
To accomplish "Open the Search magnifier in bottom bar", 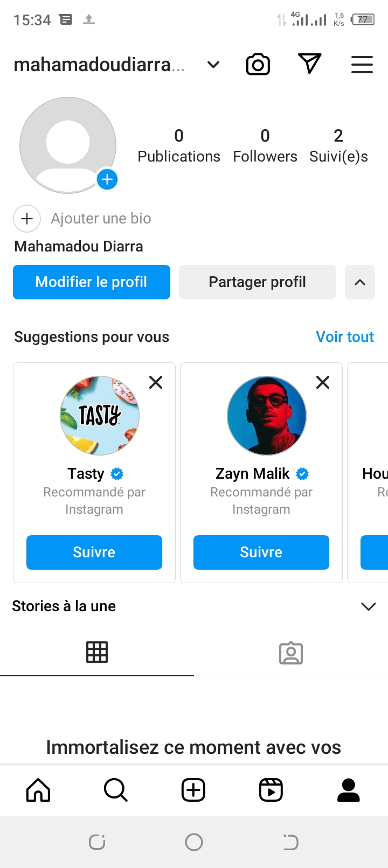I will (x=115, y=790).
